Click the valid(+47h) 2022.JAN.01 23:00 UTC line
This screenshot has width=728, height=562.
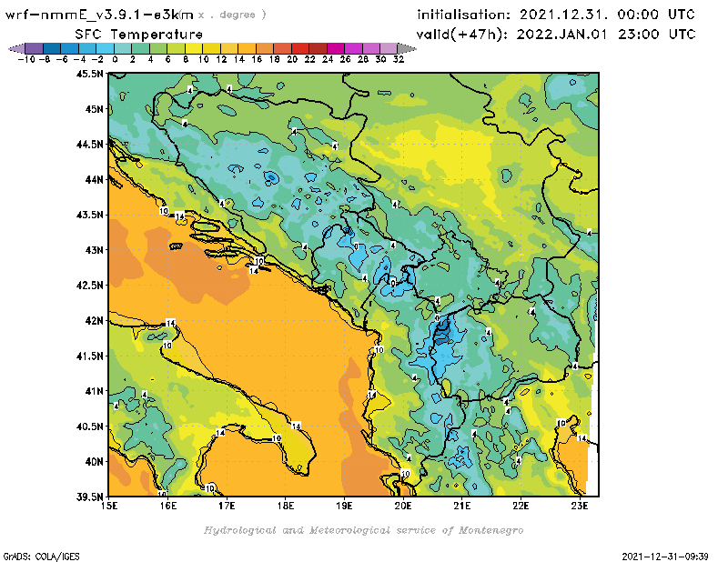point(556,35)
